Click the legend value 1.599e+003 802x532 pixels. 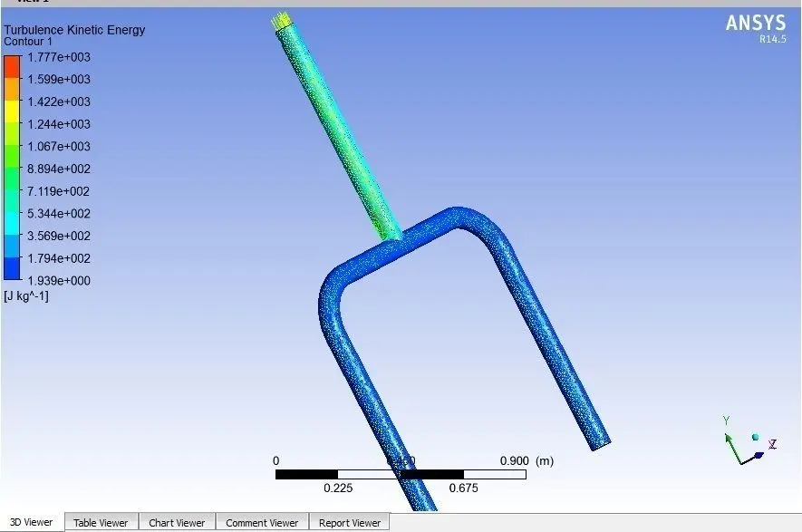click(59, 79)
